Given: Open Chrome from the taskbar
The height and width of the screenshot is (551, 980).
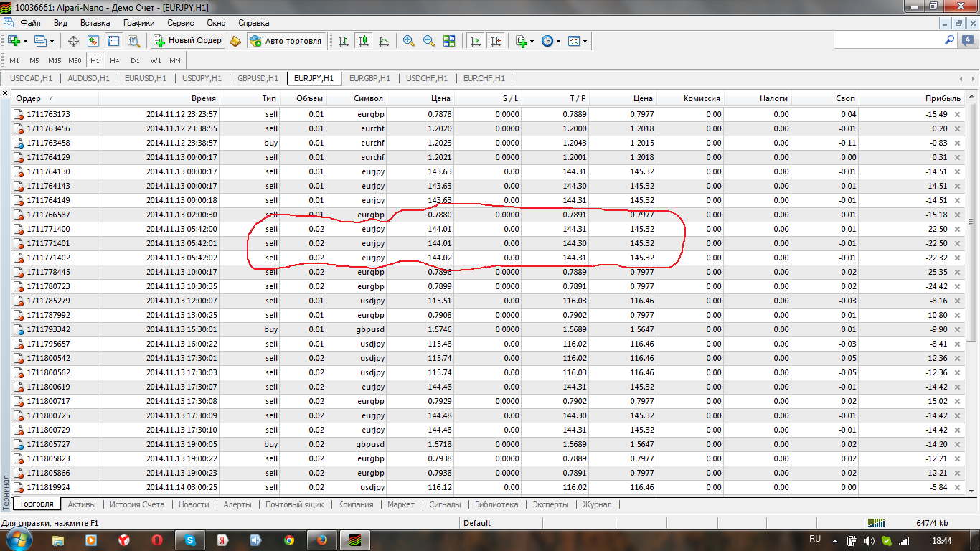Looking at the screenshot, I should point(289,540).
